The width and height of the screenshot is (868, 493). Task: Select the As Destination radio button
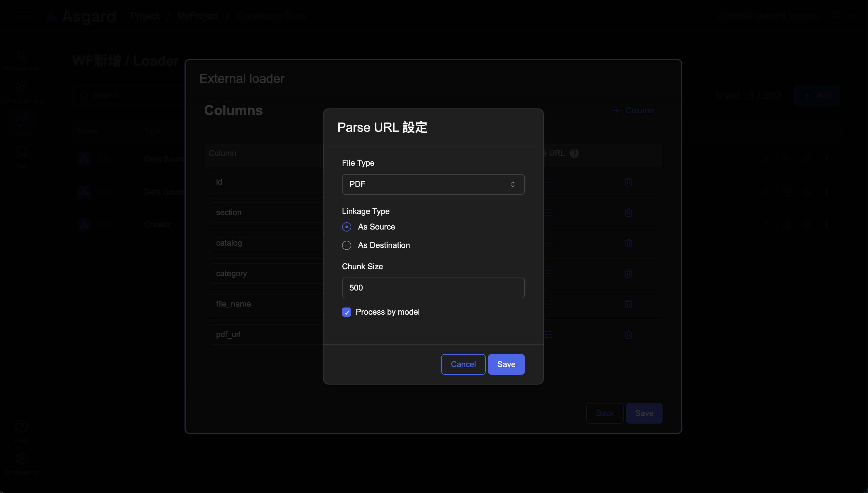346,245
